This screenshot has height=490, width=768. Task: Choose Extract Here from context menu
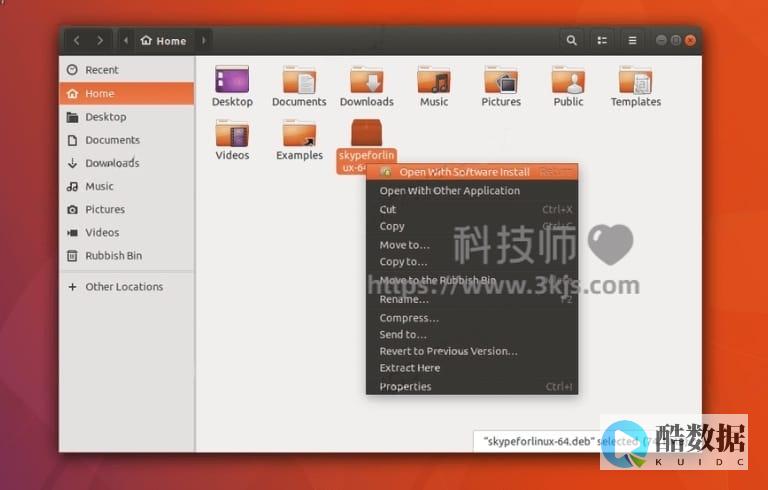472,368
